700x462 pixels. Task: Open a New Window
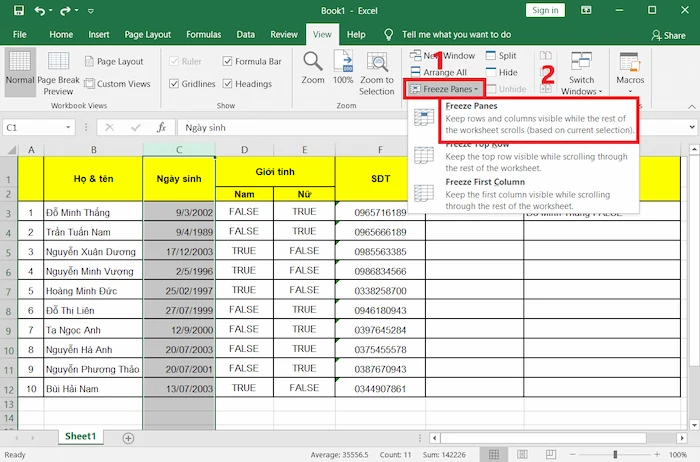(442, 55)
